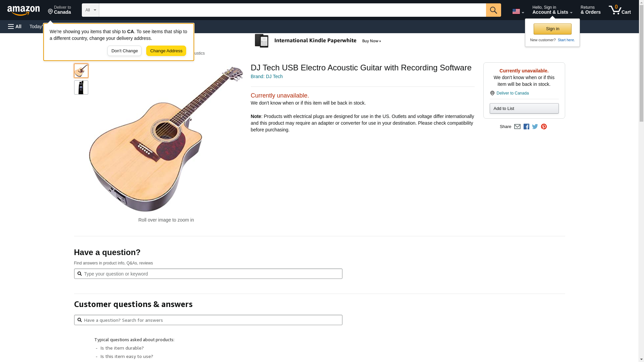Click the Start here new customer link
Screen dimensions: 644x362
pyautogui.click(x=566, y=40)
